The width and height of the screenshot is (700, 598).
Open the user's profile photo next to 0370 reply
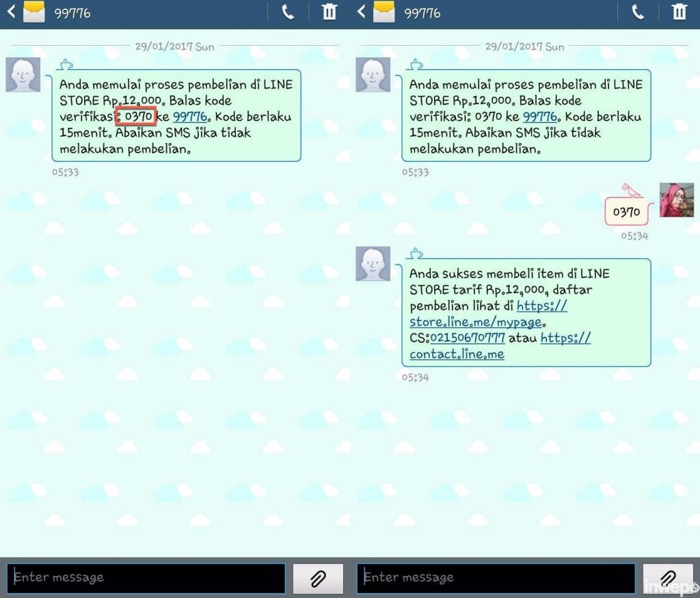click(677, 200)
